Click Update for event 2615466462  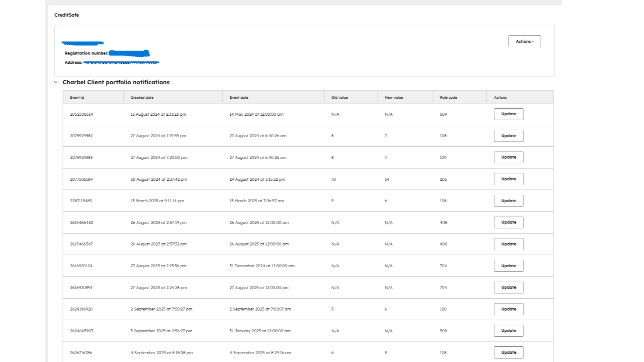click(509, 222)
